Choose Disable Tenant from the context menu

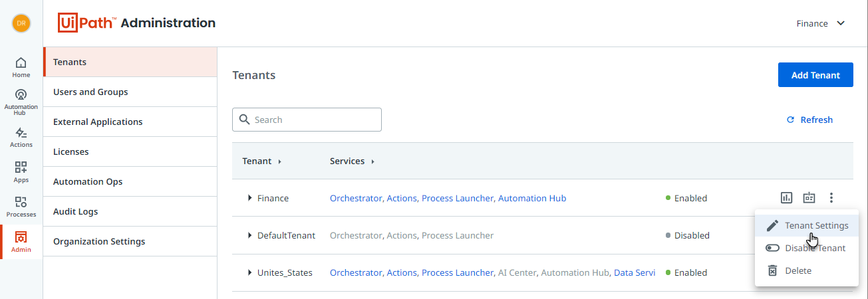click(x=807, y=248)
